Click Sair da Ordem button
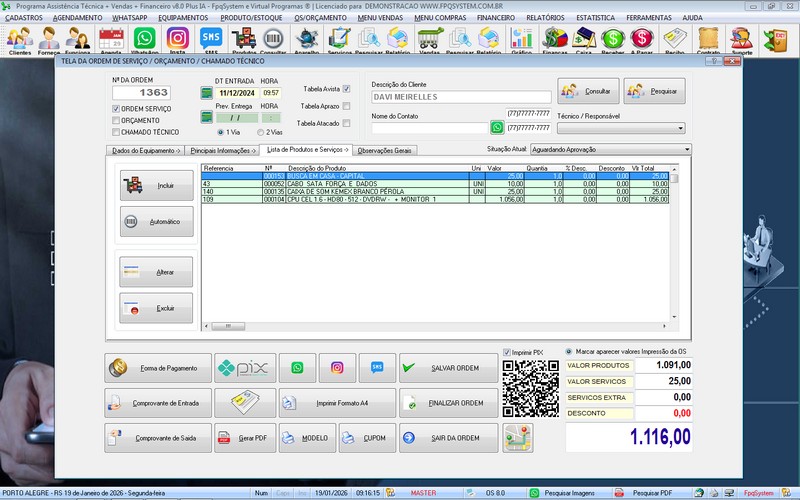The height and width of the screenshot is (500, 800). point(448,438)
